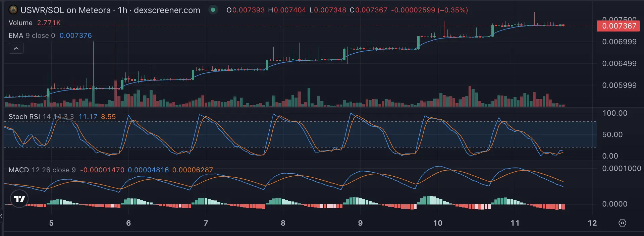Viewport: 644px width, 236px height.
Task: Click the current price label 0.007367
Action: [x=619, y=26]
